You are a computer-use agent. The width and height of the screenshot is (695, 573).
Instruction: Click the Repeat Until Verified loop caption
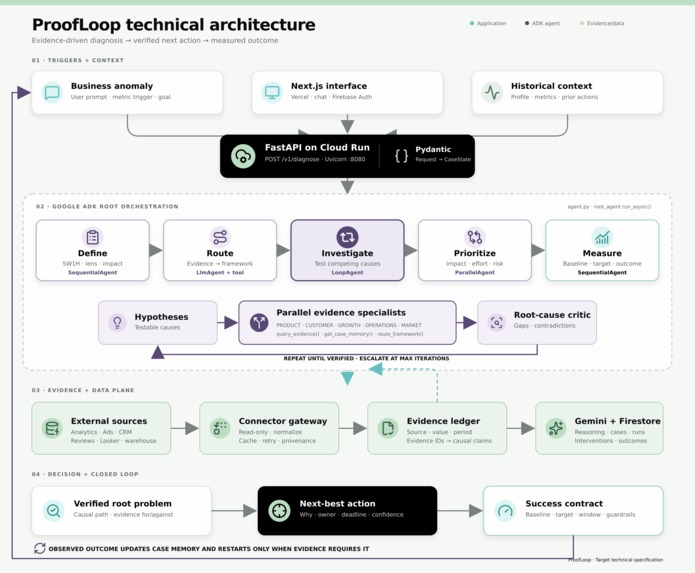366,358
